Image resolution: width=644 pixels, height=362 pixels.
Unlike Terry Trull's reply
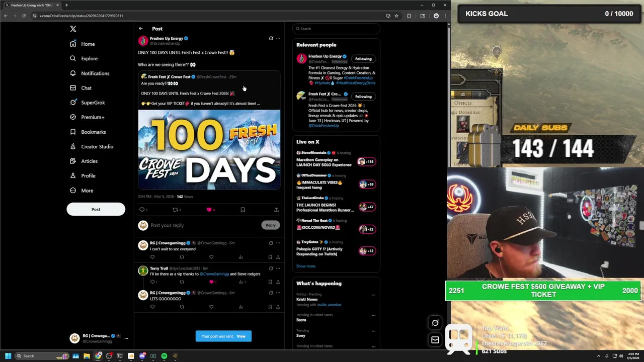pyautogui.click(x=211, y=282)
